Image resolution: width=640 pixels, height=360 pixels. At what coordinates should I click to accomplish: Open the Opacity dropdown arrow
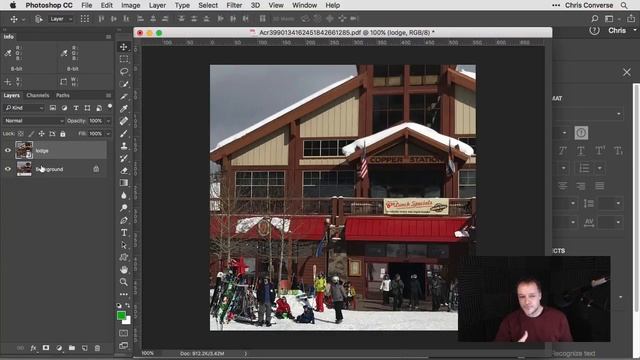[108, 121]
